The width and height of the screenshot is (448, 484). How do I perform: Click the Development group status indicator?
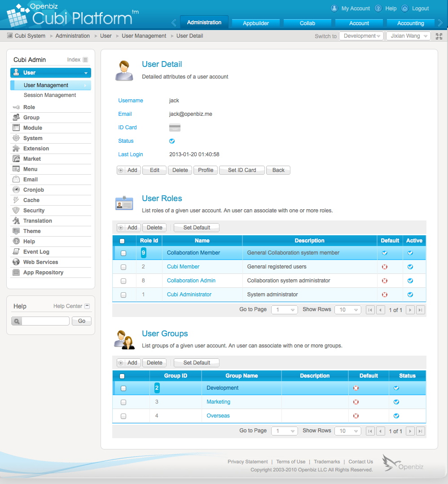pyautogui.click(x=395, y=388)
